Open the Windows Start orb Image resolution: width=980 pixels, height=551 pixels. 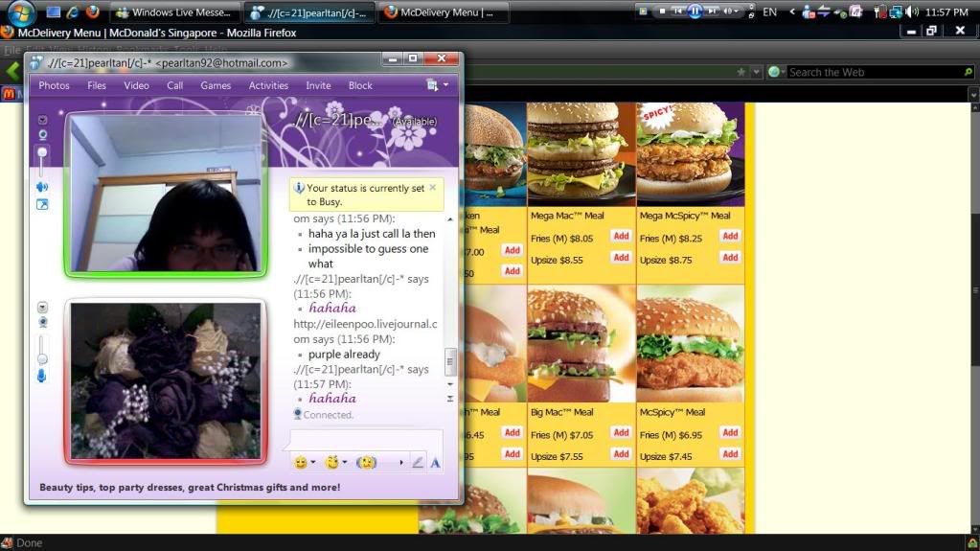tap(21, 12)
